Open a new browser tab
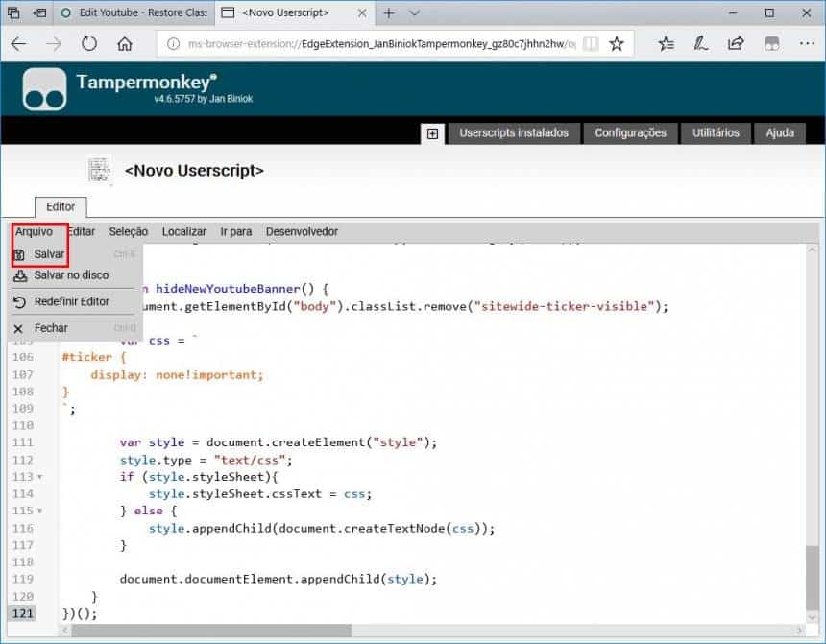826x644 pixels. point(389,12)
